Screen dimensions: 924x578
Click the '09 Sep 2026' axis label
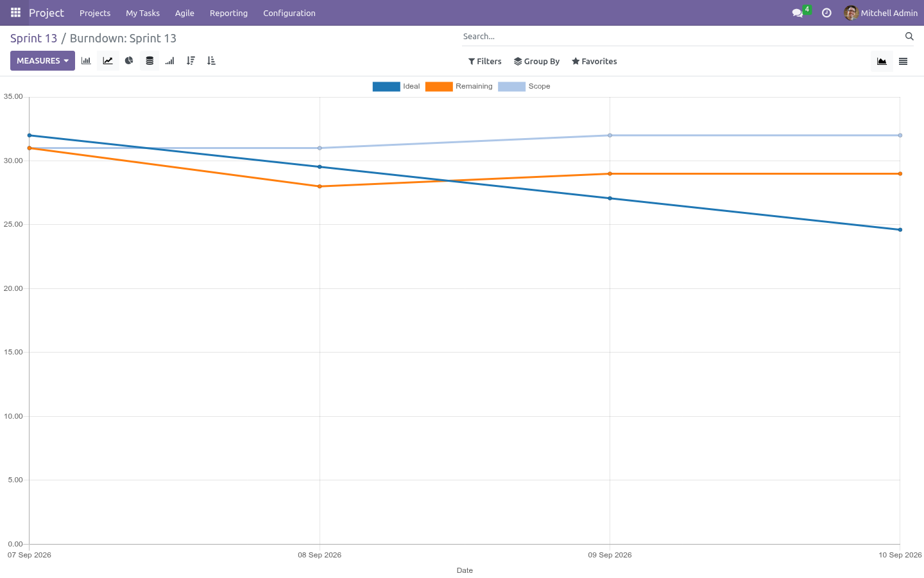(x=610, y=555)
